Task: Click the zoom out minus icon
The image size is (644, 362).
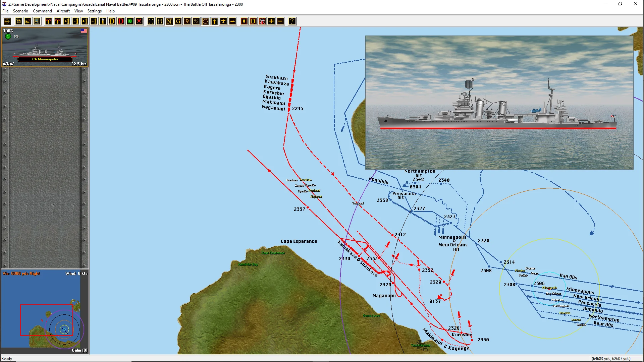Action: [280, 21]
